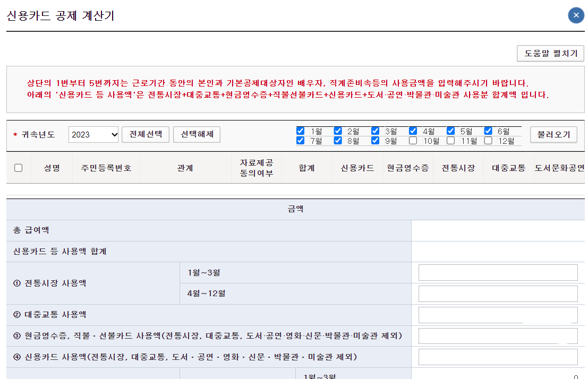Click the 전통시장 4월~12월 amount field
Viewport: 588px width, 379px height.
tap(498, 293)
